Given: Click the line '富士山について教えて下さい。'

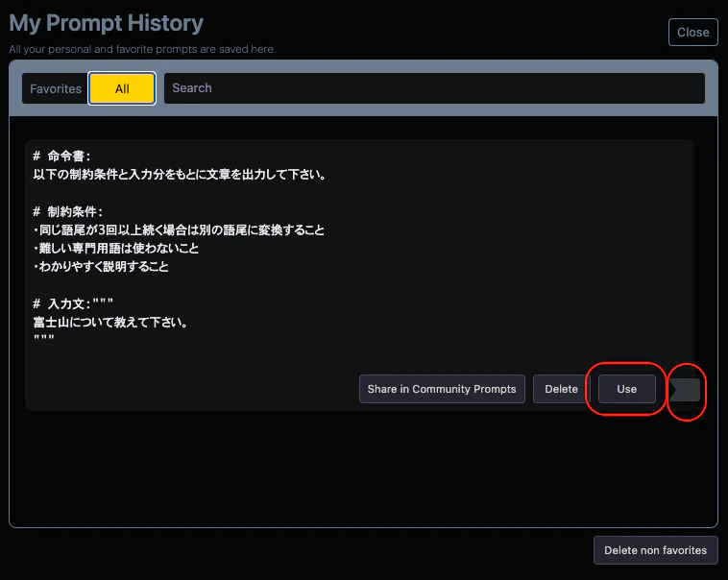Looking at the screenshot, I should 110,323.
